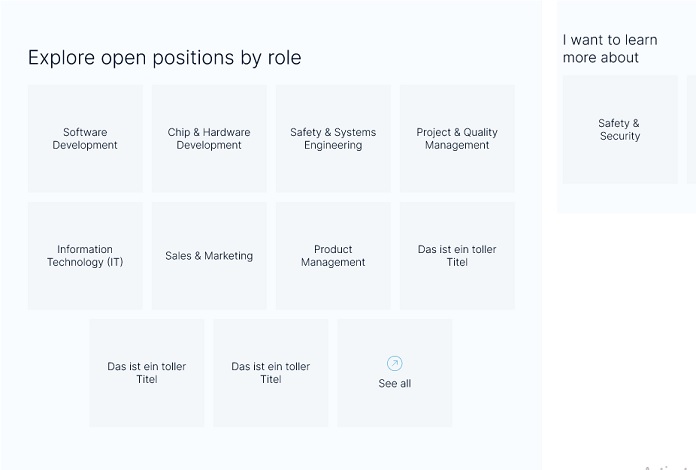Click the 'Explore open positions by role' heading

click(164, 58)
